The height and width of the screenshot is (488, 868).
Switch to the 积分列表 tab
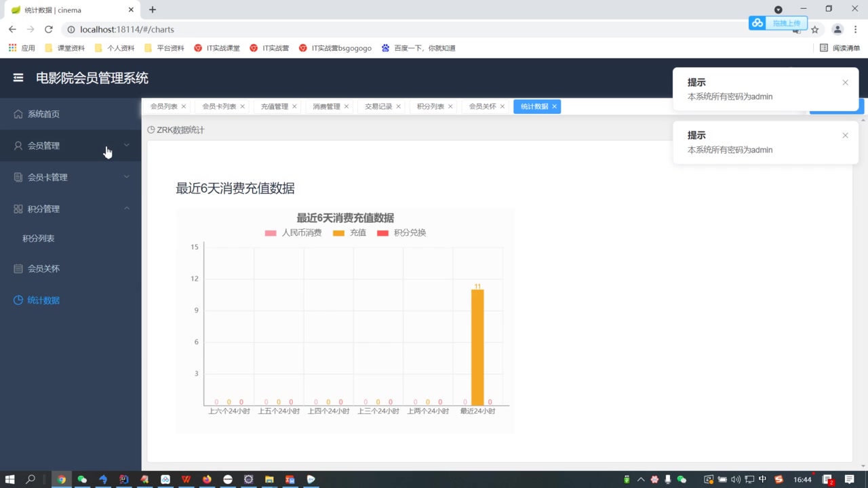coord(431,106)
